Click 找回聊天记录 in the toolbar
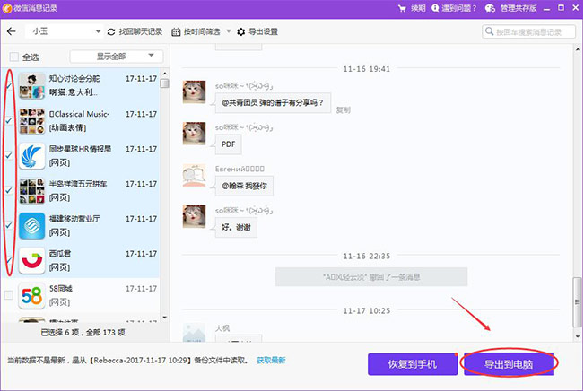The image size is (584, 392). [x=141, y=32]
